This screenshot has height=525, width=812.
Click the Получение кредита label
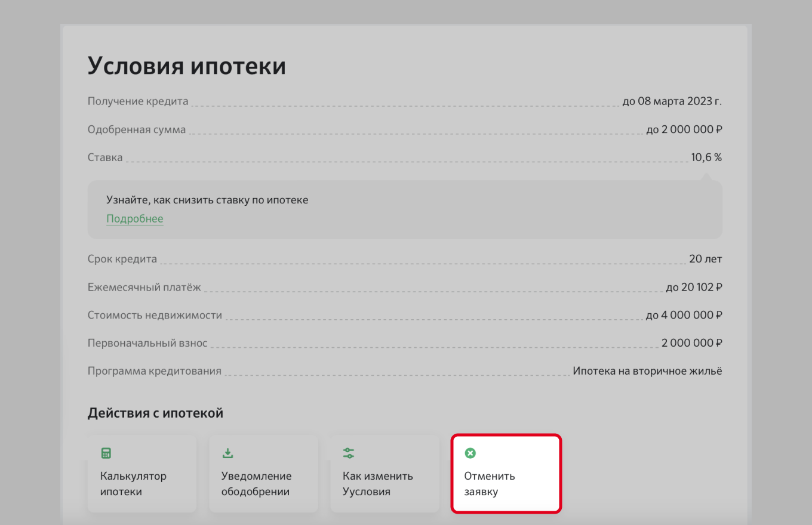tap(138, 101)
